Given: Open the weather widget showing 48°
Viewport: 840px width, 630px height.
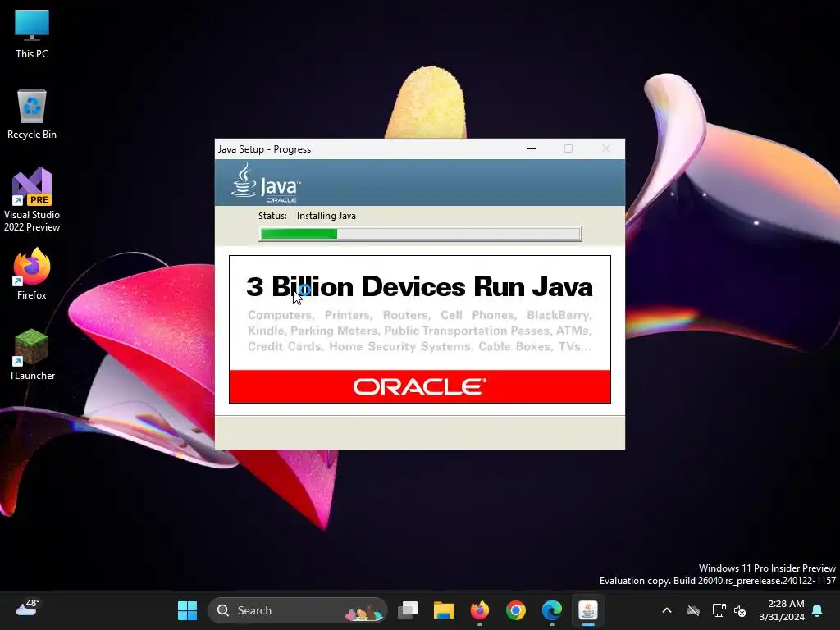Looking at the screenshot, I should point(28,609).
